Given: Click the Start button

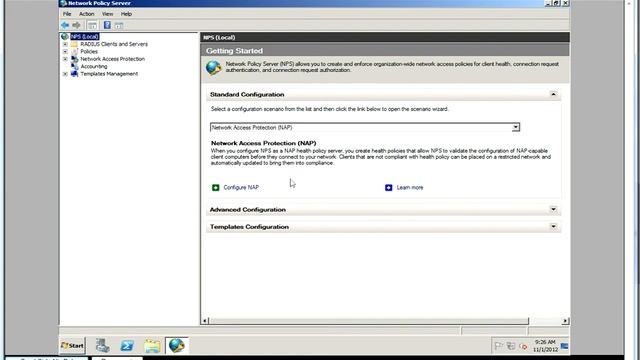Looking at the screenshot, I should click(x=72, y=346).
